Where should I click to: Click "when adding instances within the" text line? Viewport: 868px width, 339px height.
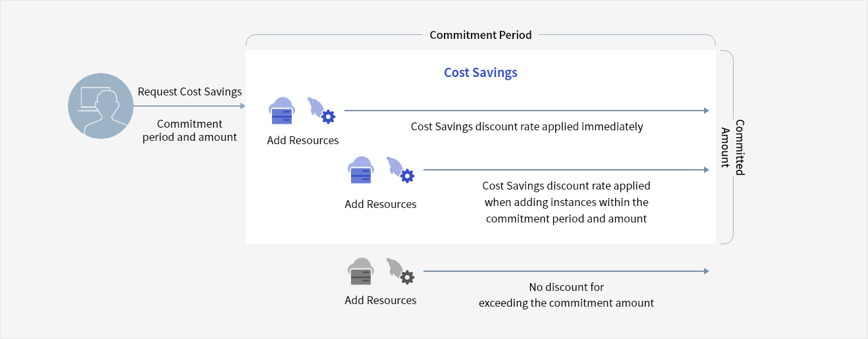(x=566, y=202)
